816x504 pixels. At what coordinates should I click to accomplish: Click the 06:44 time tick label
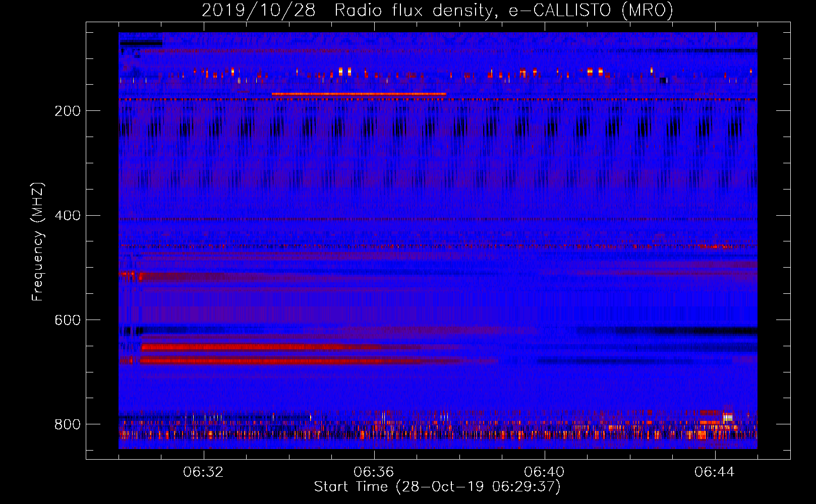[715, 472]
